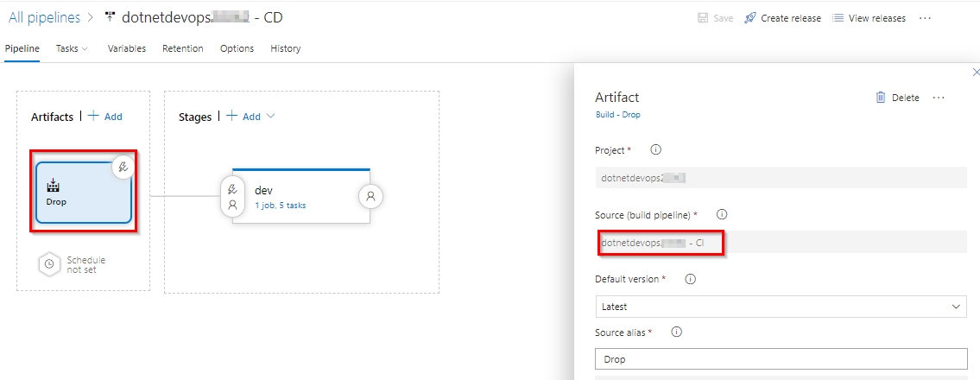The image size is (980, 380).
Task: Open the Schedule not set clock icon
Action: (49, 264)
